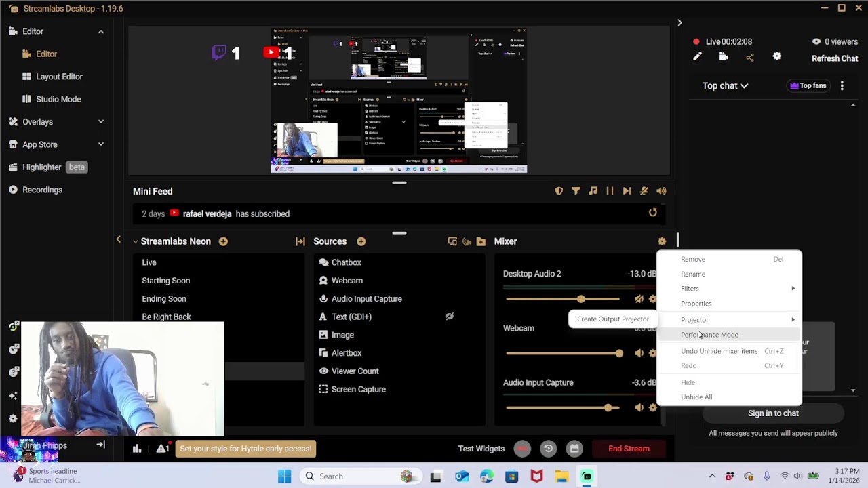Toggle the Mini Feed alert volume speaker

coord(661,191)
